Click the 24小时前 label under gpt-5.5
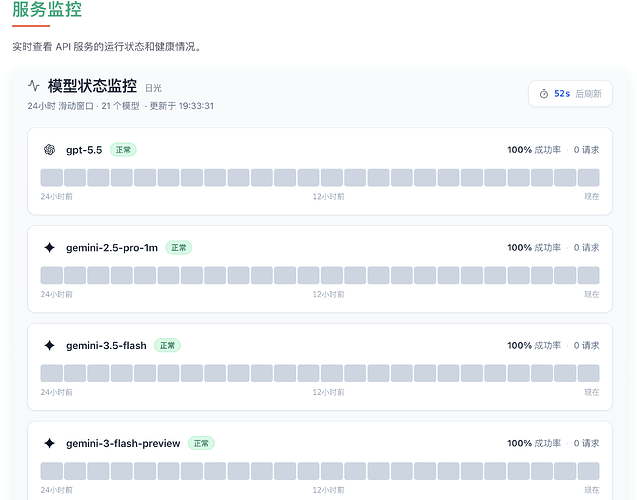Screen dimensions: 637x500 (x=56, y=197)
